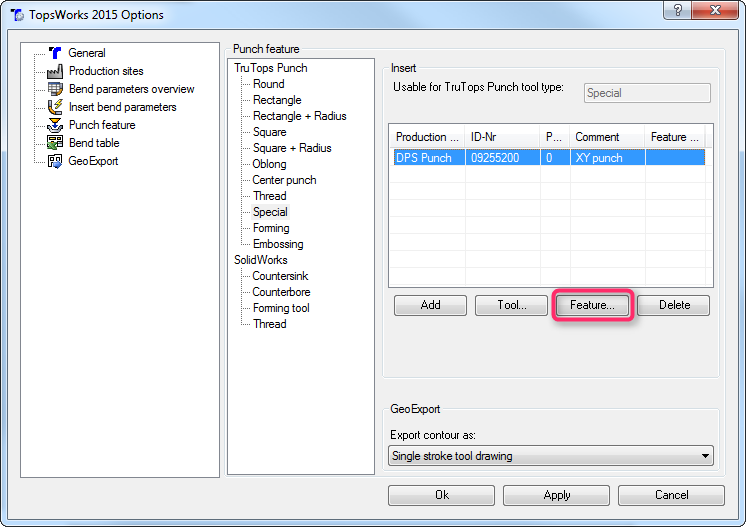Click the General icon in options tree
This screenshot has height=527, width=746.
pyautogui.click(x=56, y=53)
